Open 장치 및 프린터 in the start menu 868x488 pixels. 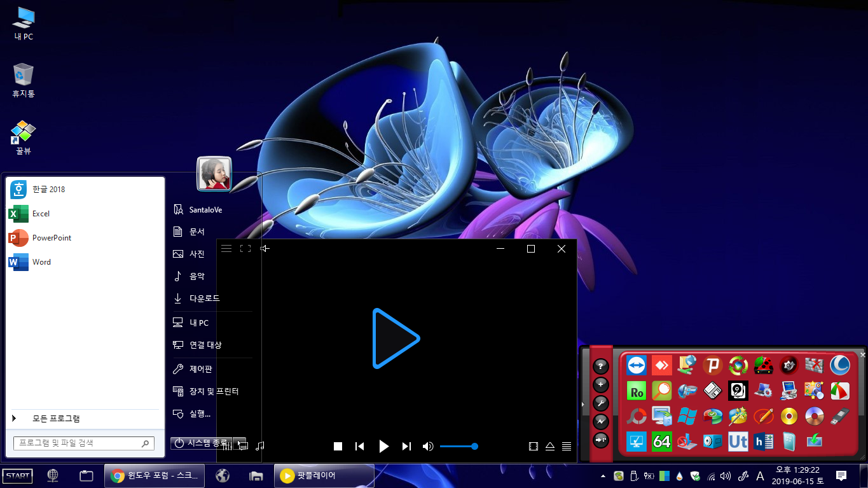(212, 391)
